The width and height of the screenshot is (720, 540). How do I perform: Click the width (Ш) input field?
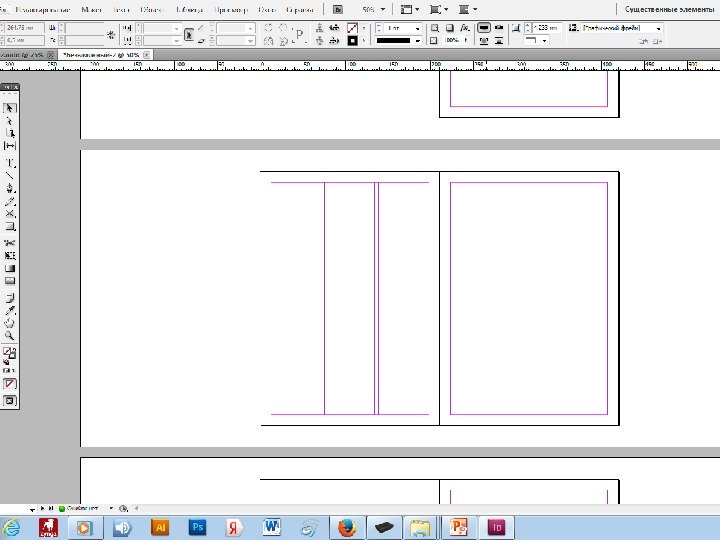pos(86,28)
